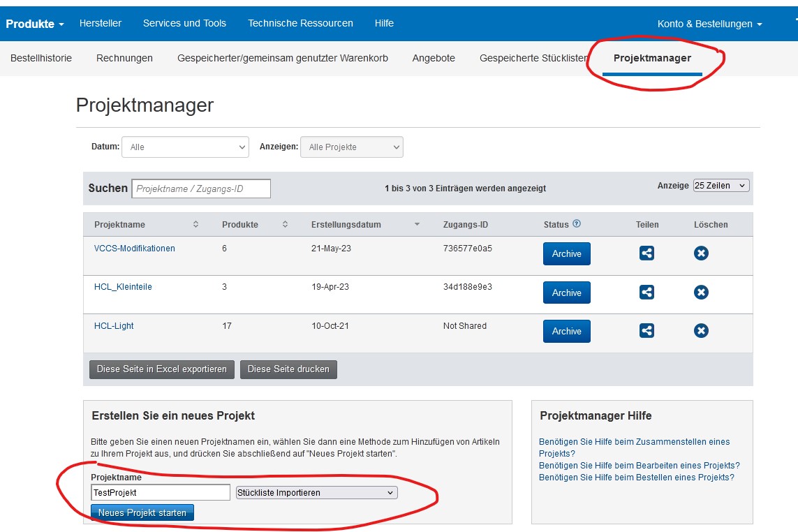
Task: Open the Datum filter dropdown
Action: pyautogui.click(x=185, y=147)
